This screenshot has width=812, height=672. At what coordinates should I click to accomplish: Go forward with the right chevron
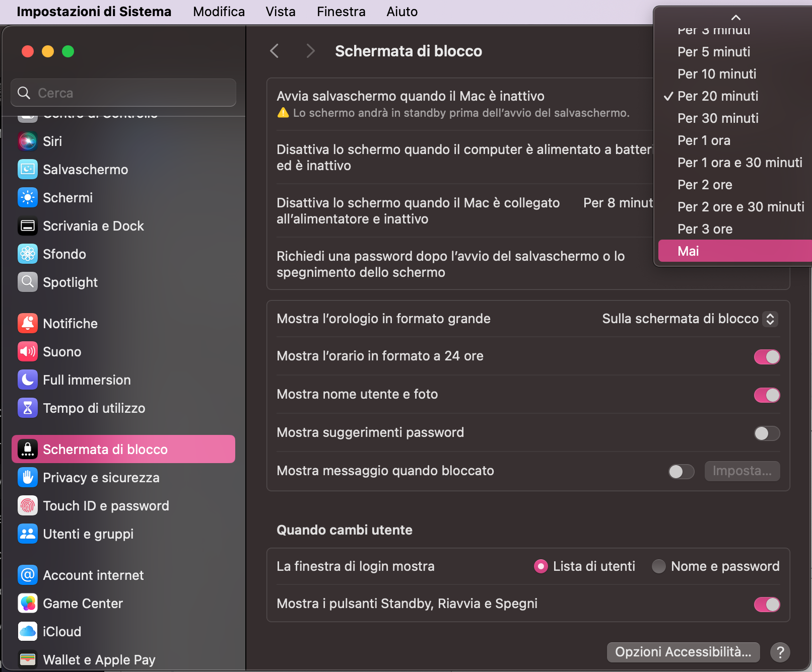(x=310, y=51)
